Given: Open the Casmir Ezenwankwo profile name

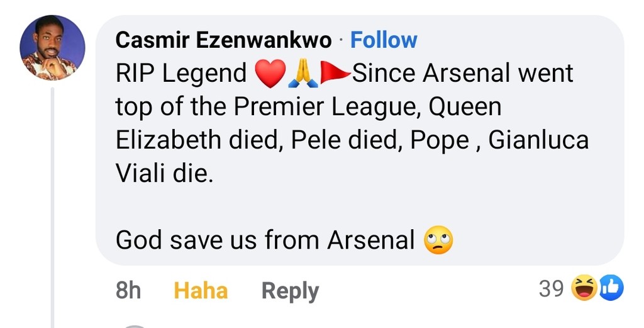Looking at the screenshot, I should click(223, 40).
